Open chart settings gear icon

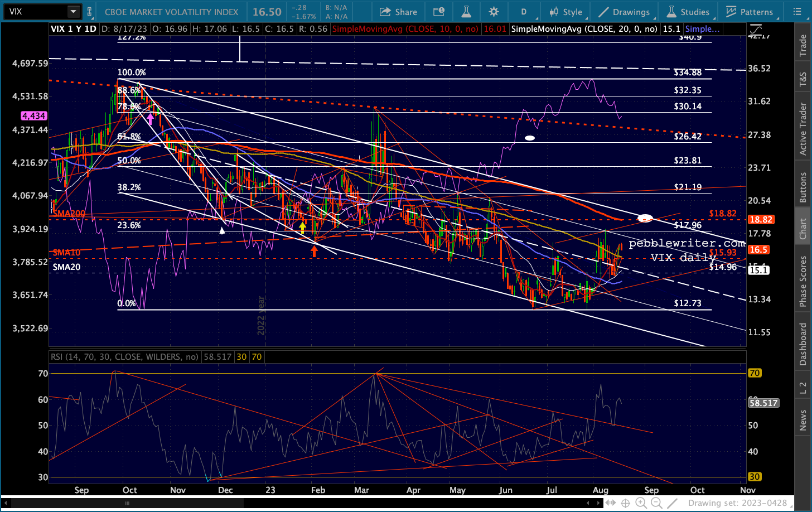[x=494, y=12]
